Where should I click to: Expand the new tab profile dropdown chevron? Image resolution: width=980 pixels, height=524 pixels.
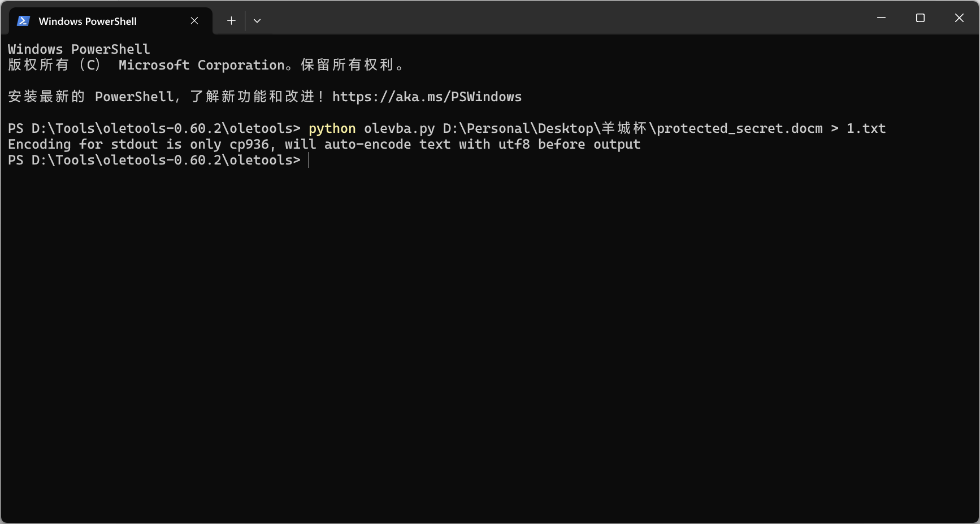pyautogui.click(x=257, y=21)
